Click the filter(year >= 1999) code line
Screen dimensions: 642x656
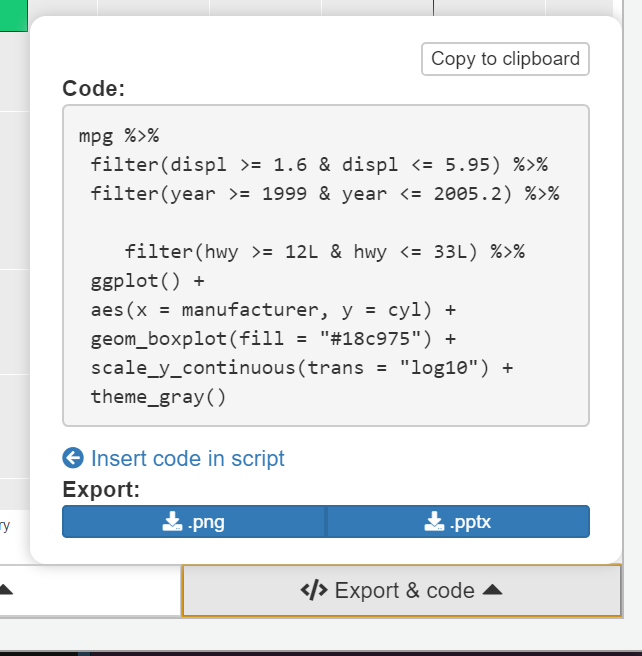click(x=324, y=193)
